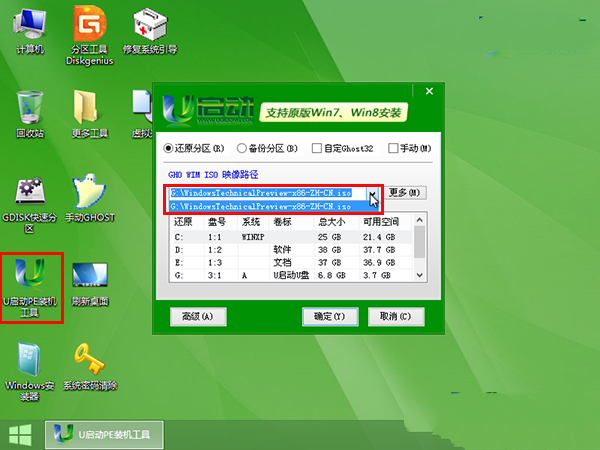This screenshot has height=450, width=600.
Task: Open the 计算机 desktop icon
Action: pos(28,24)
